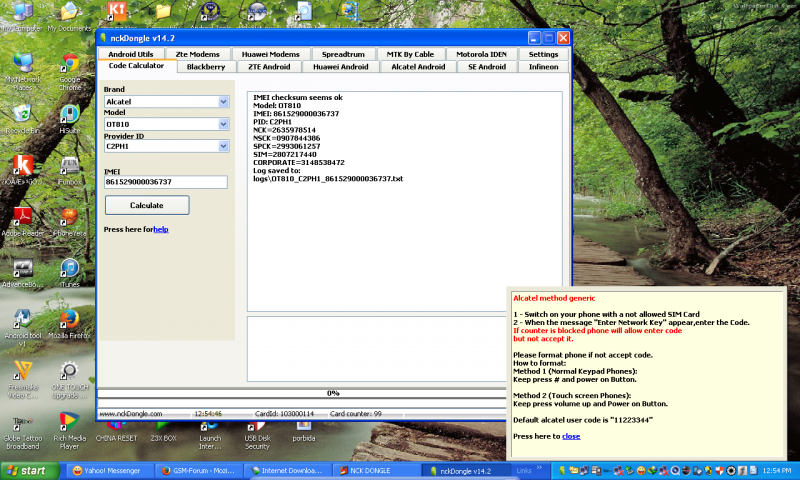The width and height of the screenshot is (800, 480).
Task: Open the Globe Tattoo Broadband shortcut
Action: tap(19, 424)
